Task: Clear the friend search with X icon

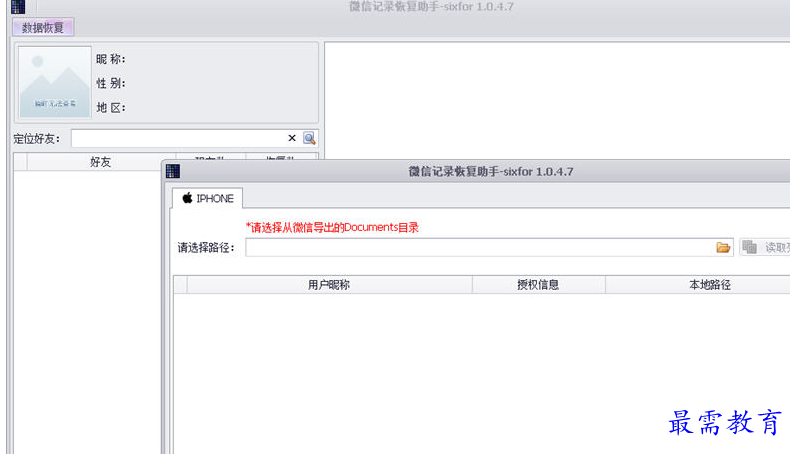Action: [x=292, y=138]
